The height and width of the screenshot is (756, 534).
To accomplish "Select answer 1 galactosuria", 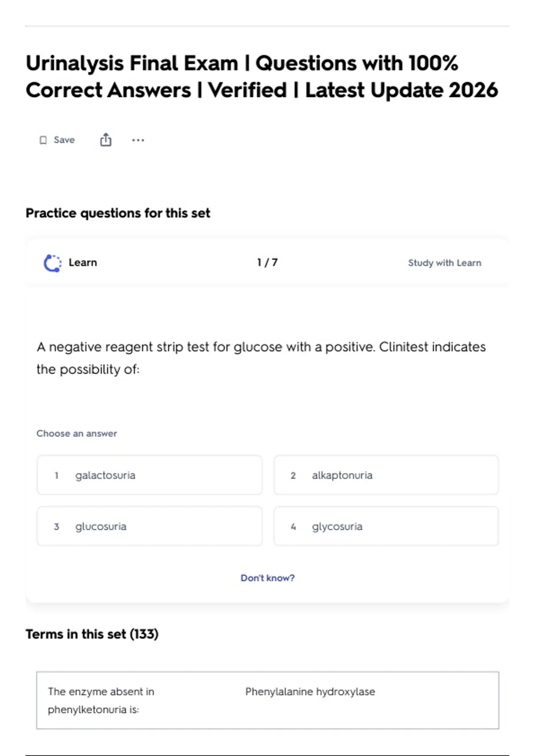I will (x=150, y=475).
